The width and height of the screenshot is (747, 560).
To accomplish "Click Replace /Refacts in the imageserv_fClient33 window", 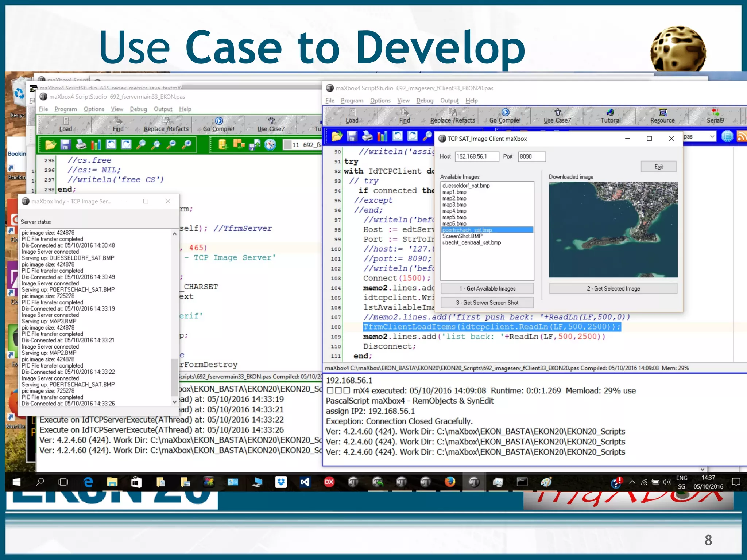I will (x=453, y=116).
